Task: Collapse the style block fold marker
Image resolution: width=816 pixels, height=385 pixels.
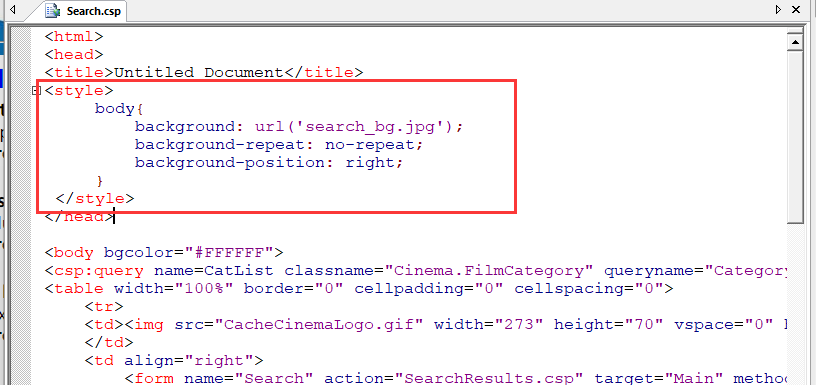Action: click(x=36, y=91)
